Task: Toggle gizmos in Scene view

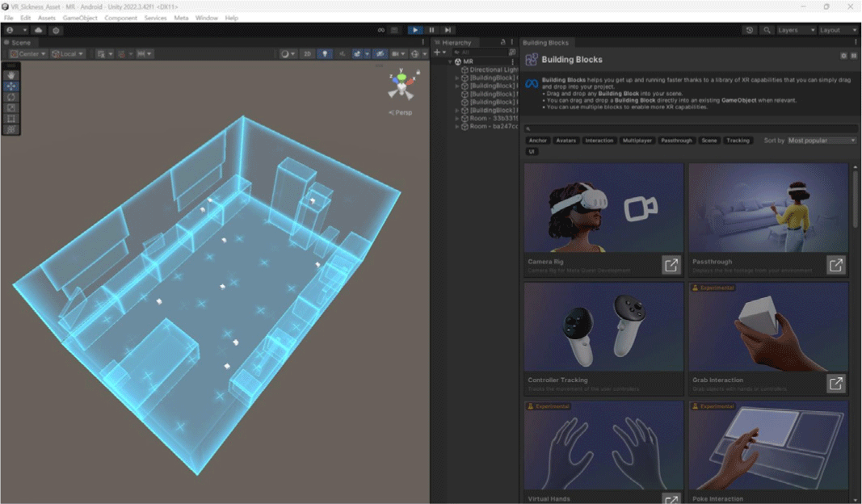Action: (415, 54)
